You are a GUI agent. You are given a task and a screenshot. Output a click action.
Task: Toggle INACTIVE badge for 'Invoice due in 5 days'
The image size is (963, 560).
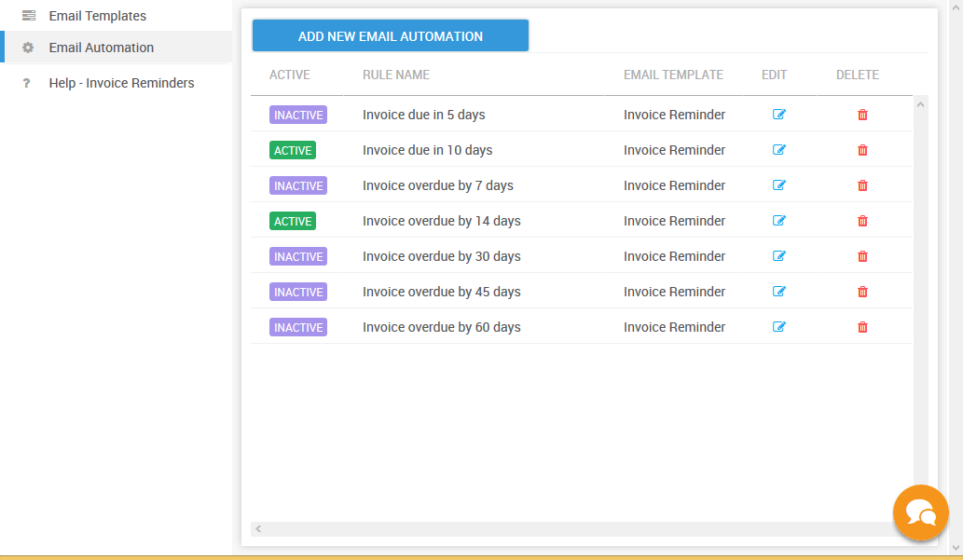298,116
